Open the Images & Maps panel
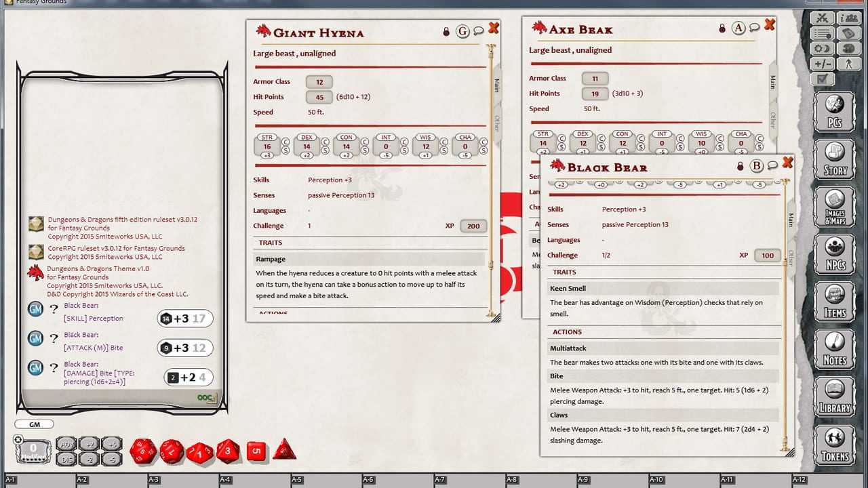The width and height of the screenshot is (868, 488). click(x=835, y=206)
